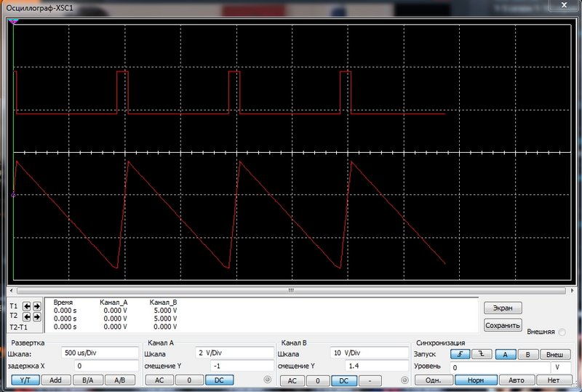Edit timebase scale 500 us/Div field

tap(100, 353)
